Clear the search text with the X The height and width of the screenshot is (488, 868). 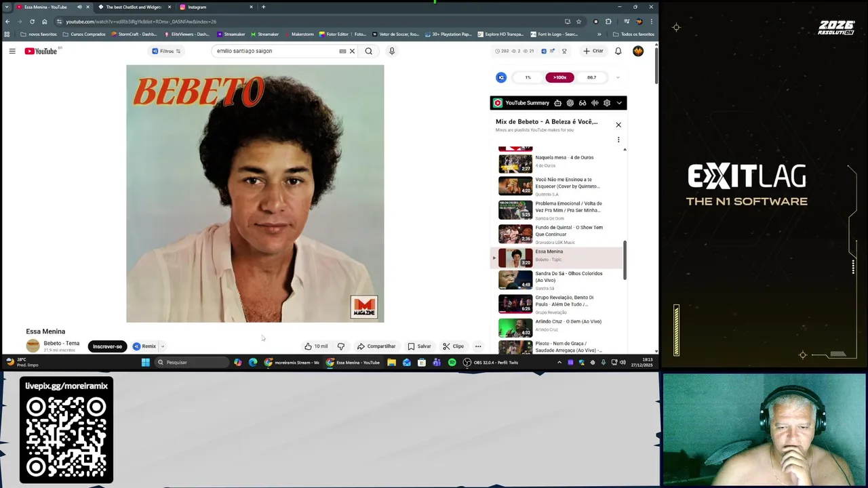[352, 51]
